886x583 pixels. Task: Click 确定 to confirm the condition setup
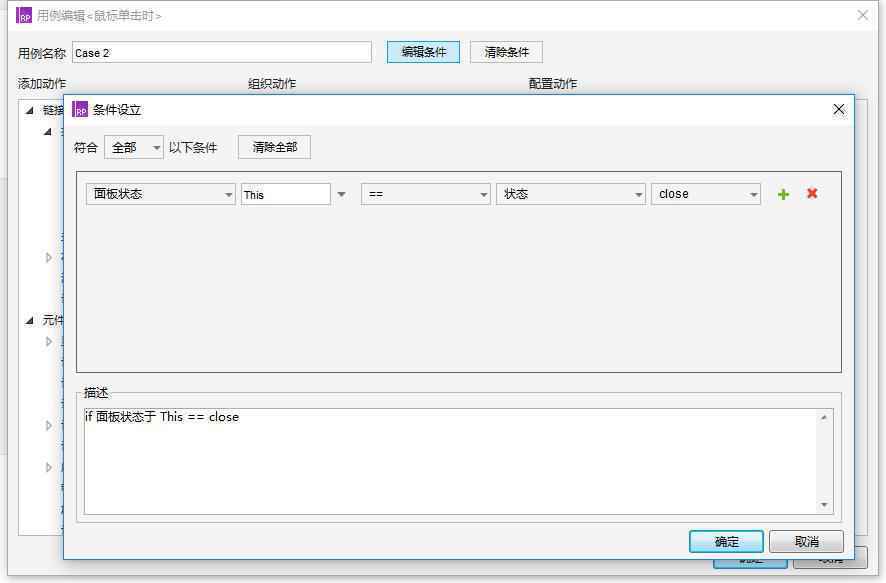[x=726, y=541]
